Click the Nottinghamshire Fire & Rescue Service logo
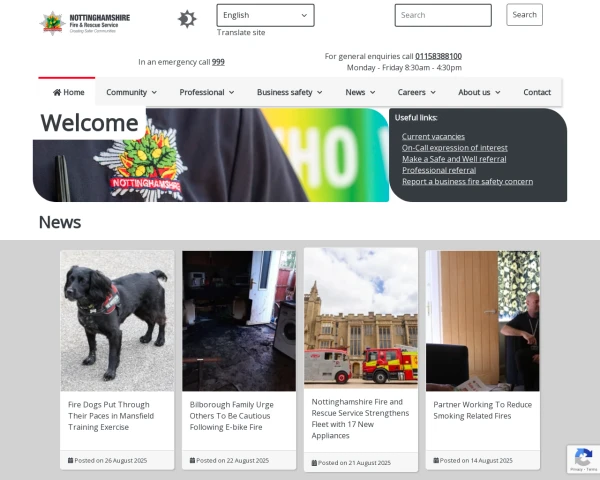The image size is (600, 480). [x=85, y=23]
